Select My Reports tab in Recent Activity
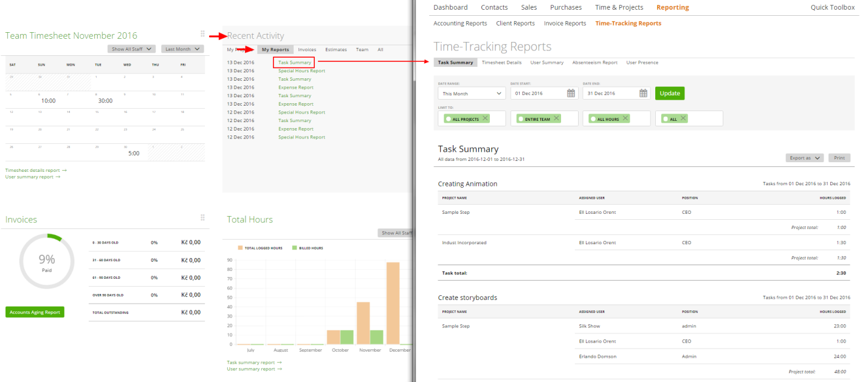 [x=275, y=50]
